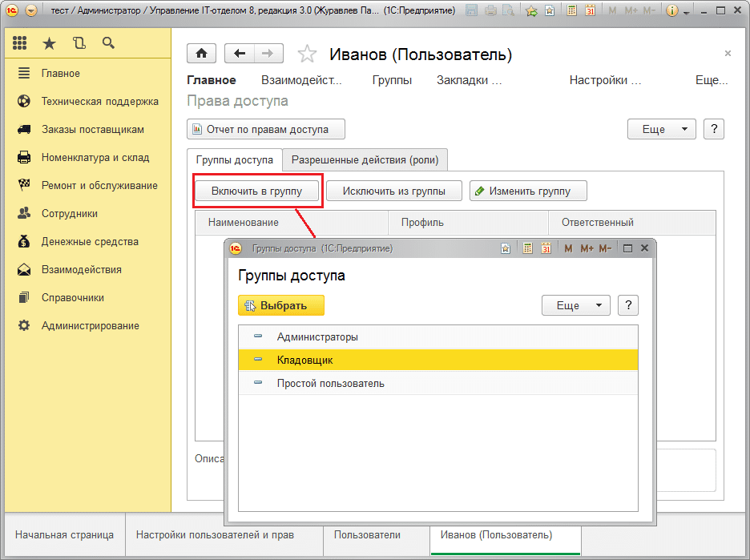Add to favorites icon in main title bar

(531, 10)
